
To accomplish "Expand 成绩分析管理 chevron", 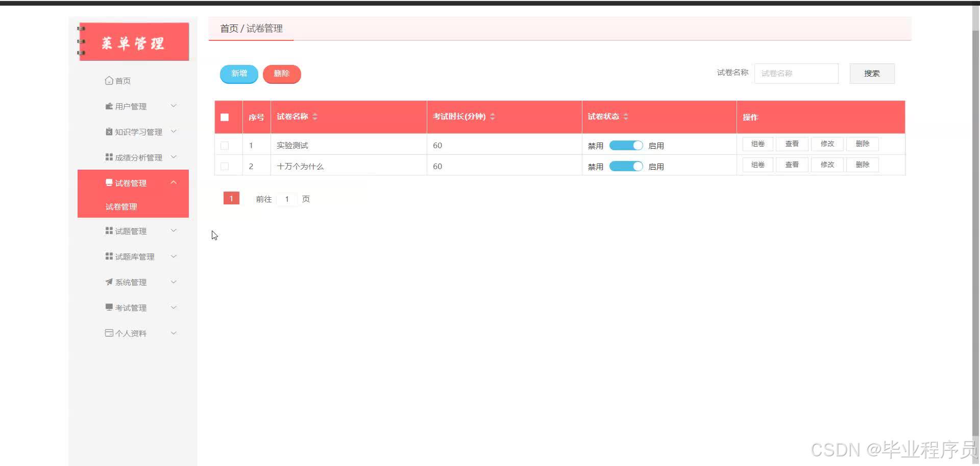I will 174,157.
